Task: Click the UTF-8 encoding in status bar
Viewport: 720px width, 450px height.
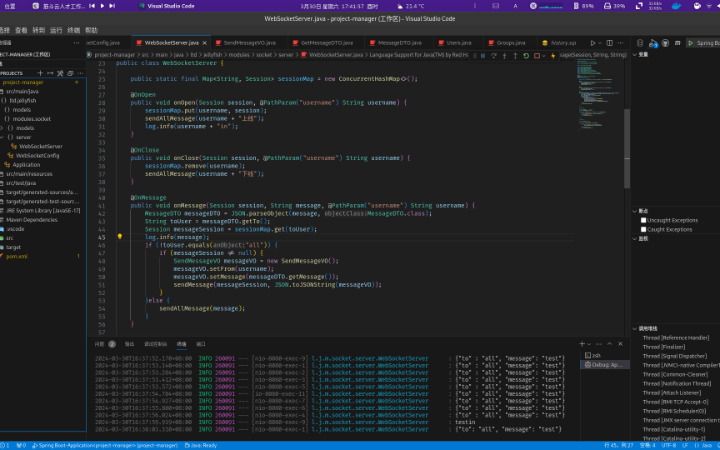Action: pos(669,445)
